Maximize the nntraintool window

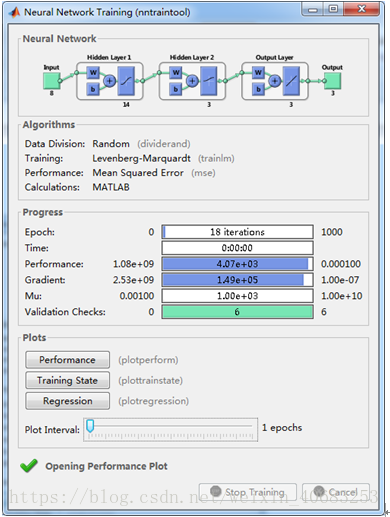333,9
